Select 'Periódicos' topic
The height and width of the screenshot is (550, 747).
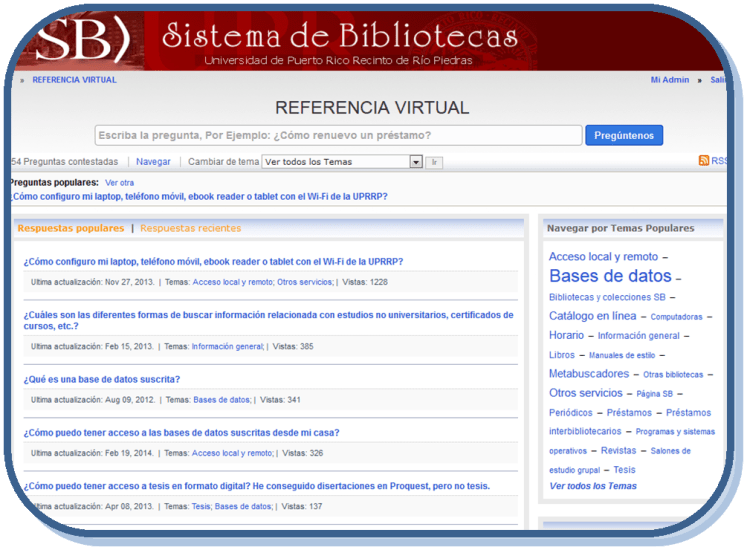click(571, 413)
